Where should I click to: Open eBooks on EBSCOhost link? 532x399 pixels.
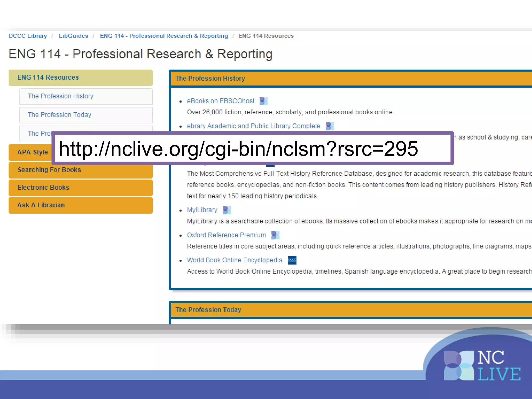pyautogui.click(x=221, y=101)
